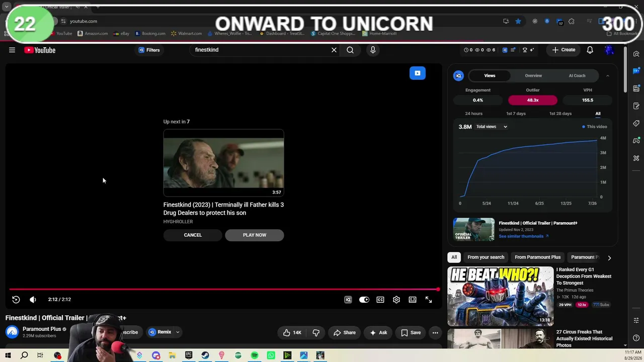
Task: Click the blue card icon above the player
Action: coord(417,73)
